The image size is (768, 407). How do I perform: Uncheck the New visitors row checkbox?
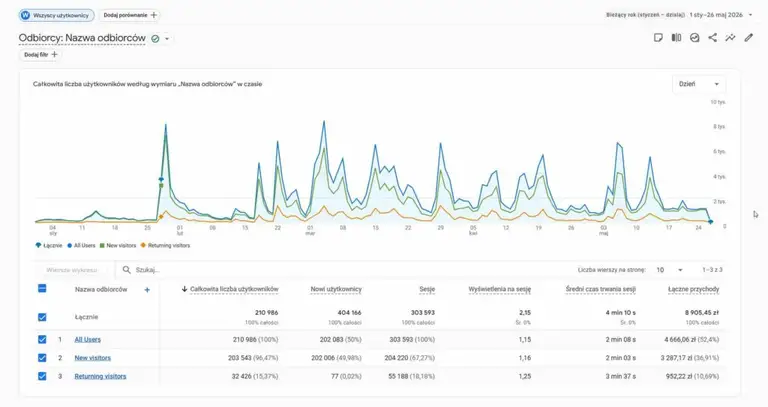pos(42,358)
